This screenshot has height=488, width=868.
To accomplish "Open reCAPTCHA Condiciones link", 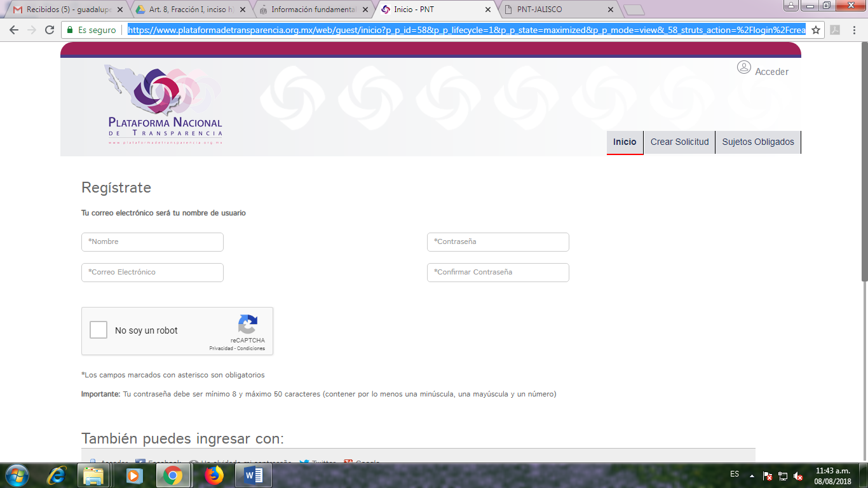I will [x=251, y=349].
